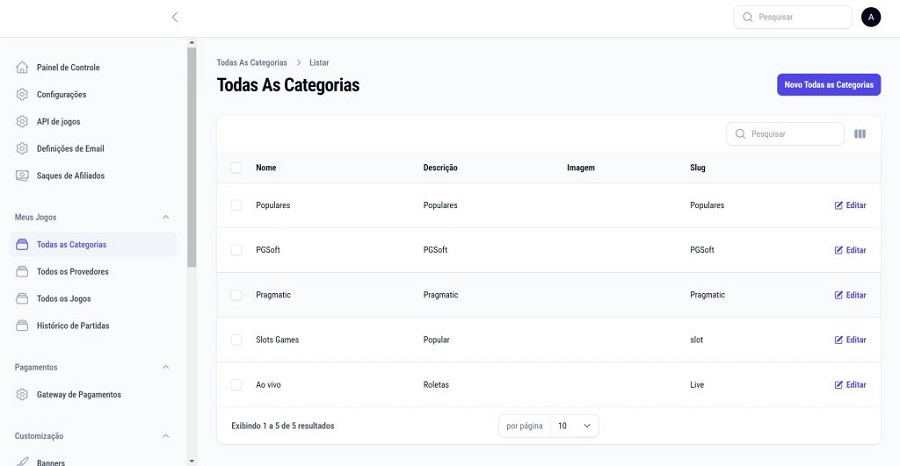Edit the PGSoft category
The width and height of the screenshot is (900, 466).
click(x=850, y=250)
